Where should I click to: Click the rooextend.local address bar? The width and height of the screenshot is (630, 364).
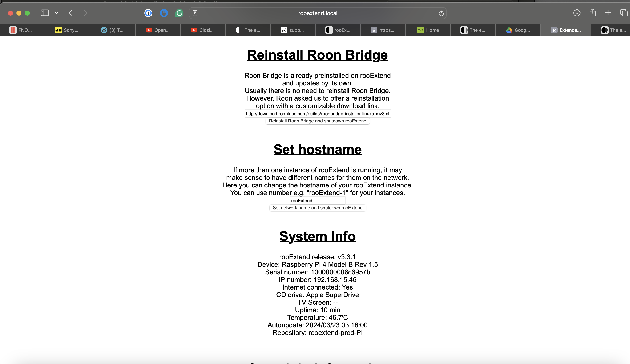tap(318, 13)
